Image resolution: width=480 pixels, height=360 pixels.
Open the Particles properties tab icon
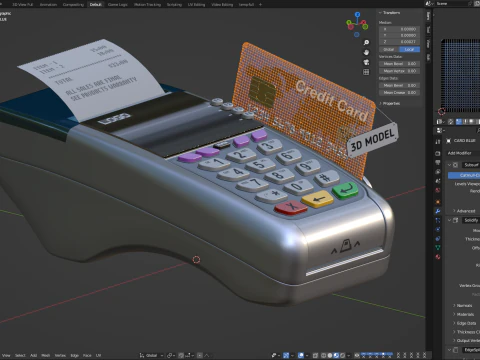438,220
